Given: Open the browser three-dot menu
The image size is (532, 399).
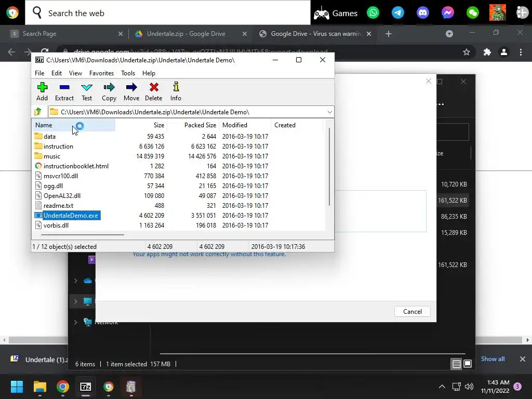Looking at the screenshot, I should 521,52.
